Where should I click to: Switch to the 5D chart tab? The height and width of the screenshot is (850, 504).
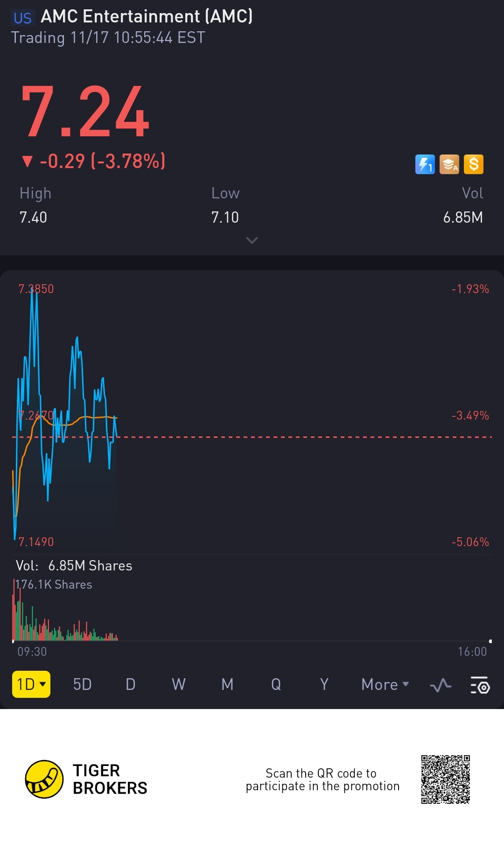pyautogui.click(x=82, y=685)
